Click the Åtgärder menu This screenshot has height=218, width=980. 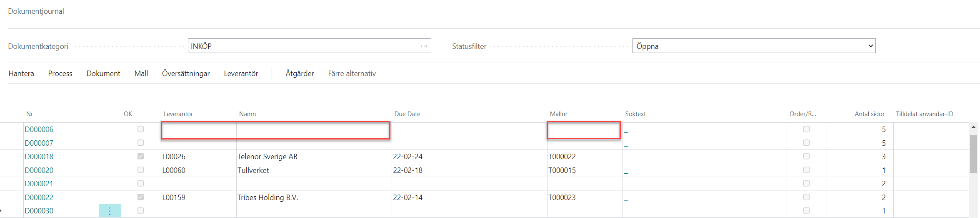click(300, 74)
